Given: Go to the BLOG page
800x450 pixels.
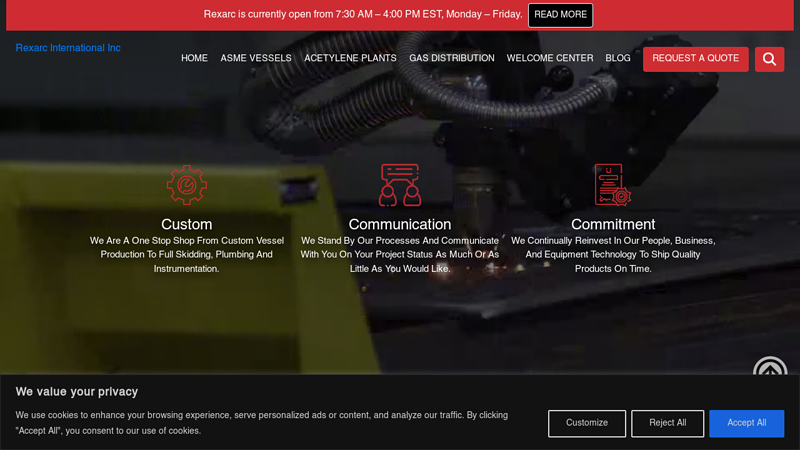Looking at the screenshot, I should pos(618,58).
